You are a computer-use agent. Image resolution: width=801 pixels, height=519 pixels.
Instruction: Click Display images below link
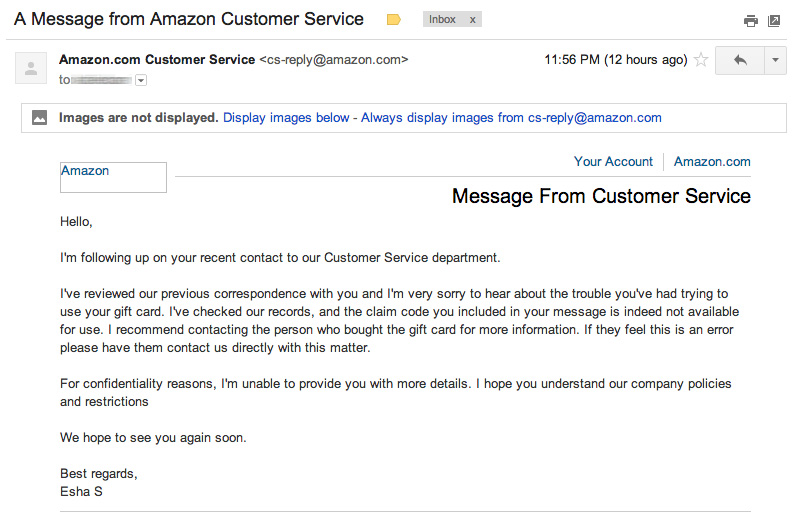click(x=286, y=117)
